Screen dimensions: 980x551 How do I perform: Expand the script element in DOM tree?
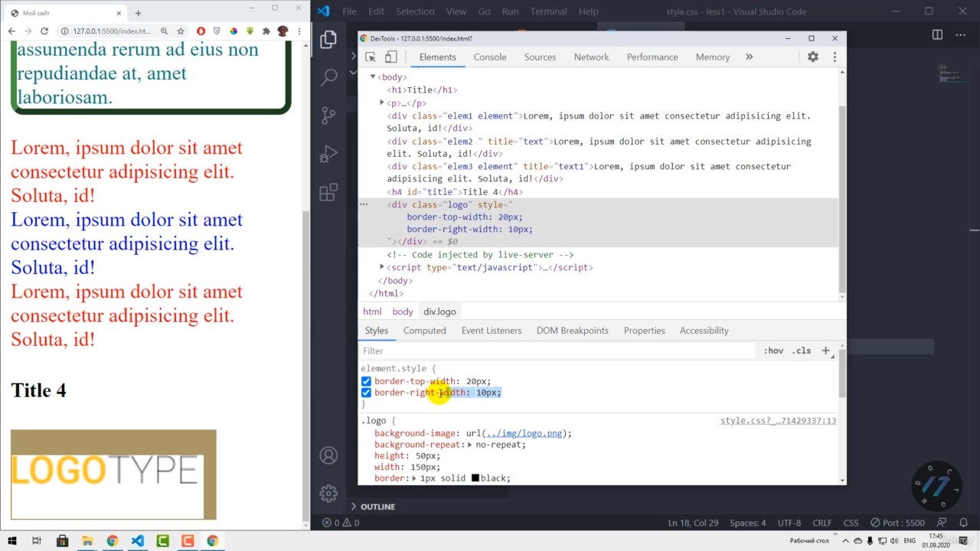382,267
